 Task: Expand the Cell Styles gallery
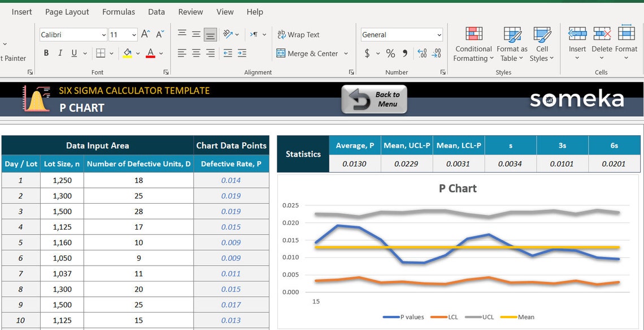click(541, 44)
